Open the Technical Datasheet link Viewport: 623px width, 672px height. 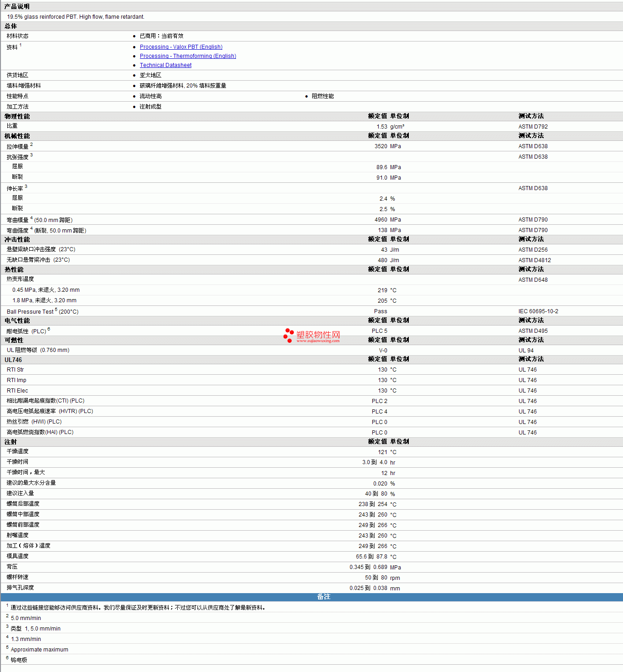coord(165,65)
